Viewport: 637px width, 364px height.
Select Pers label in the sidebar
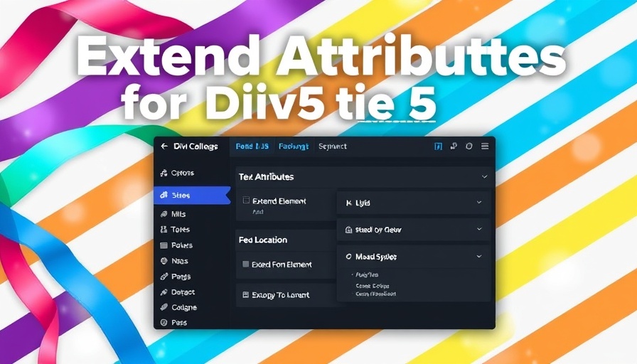[179, 323]
